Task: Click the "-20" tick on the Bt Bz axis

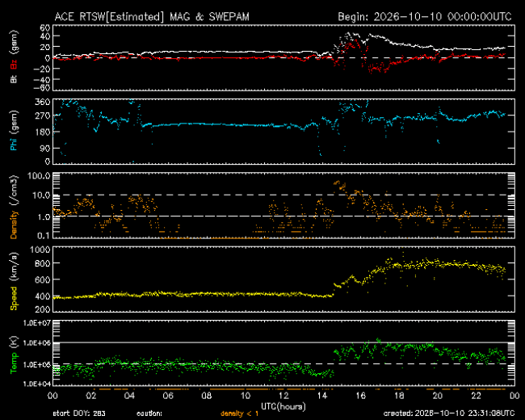Action: pyautogui.click(x=41, y=69)
